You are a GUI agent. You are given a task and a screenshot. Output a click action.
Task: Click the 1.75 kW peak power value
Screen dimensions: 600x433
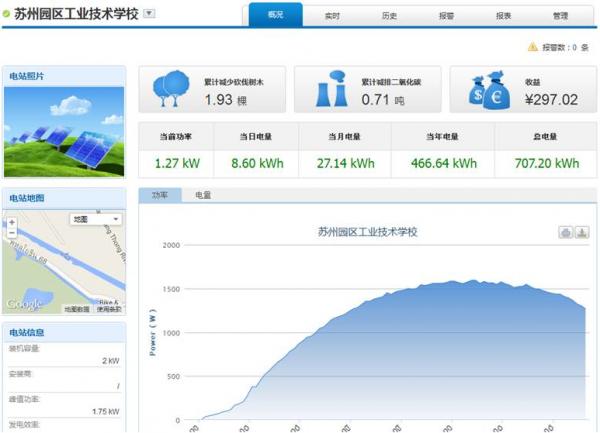pyautogui.click(x=106, y=412)
